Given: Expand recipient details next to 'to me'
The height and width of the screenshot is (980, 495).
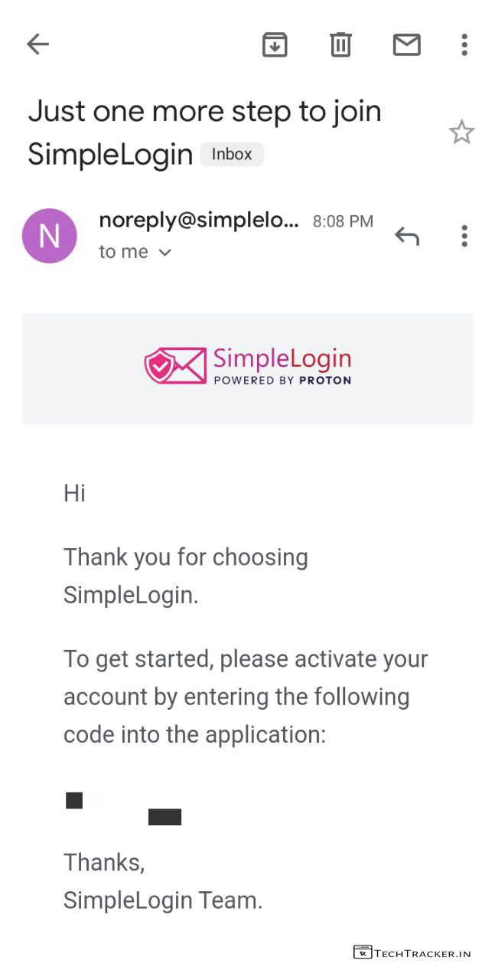Looking at the screenshot, I should click(164, 253).
